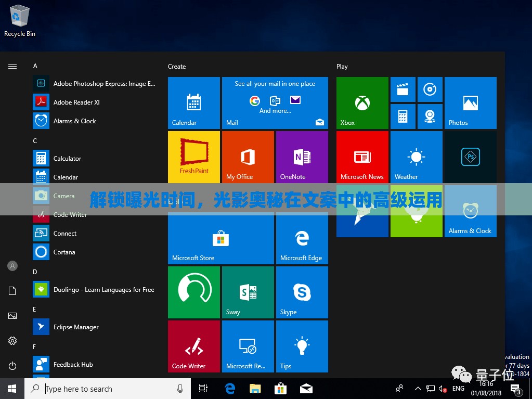Click the letter A header in app list
This screenshot has height=399, width=532.
[35, 66]
